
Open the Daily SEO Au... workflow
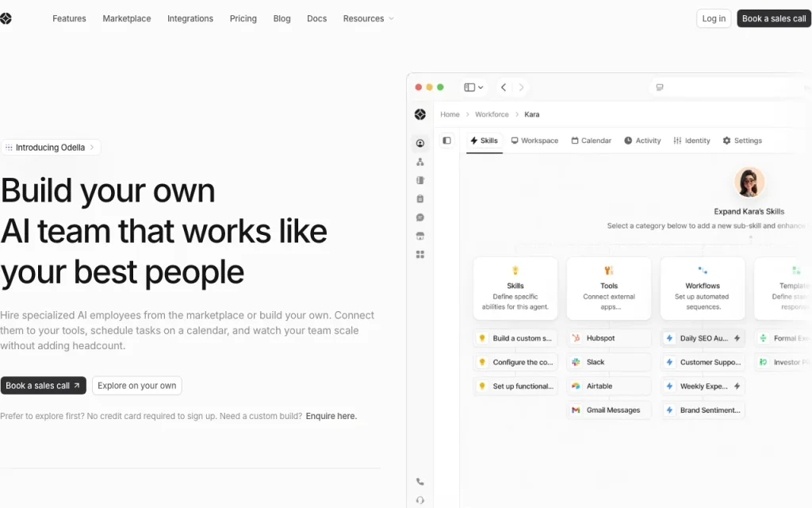[x=703, y=338]
